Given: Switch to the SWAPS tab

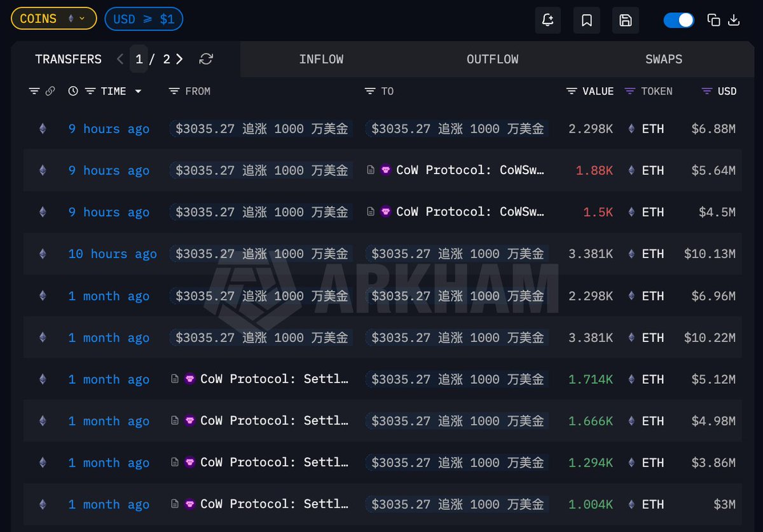Looking at the screenshot, I should pyautogui.click(x=664, y=59).
